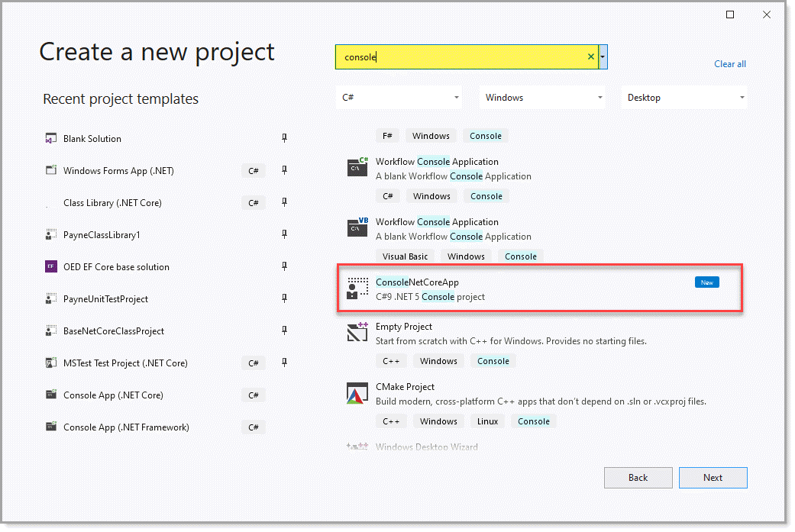Screen dimensions: 795x532
Task: Click the Visual Basic tag
Action: point(405,256)
